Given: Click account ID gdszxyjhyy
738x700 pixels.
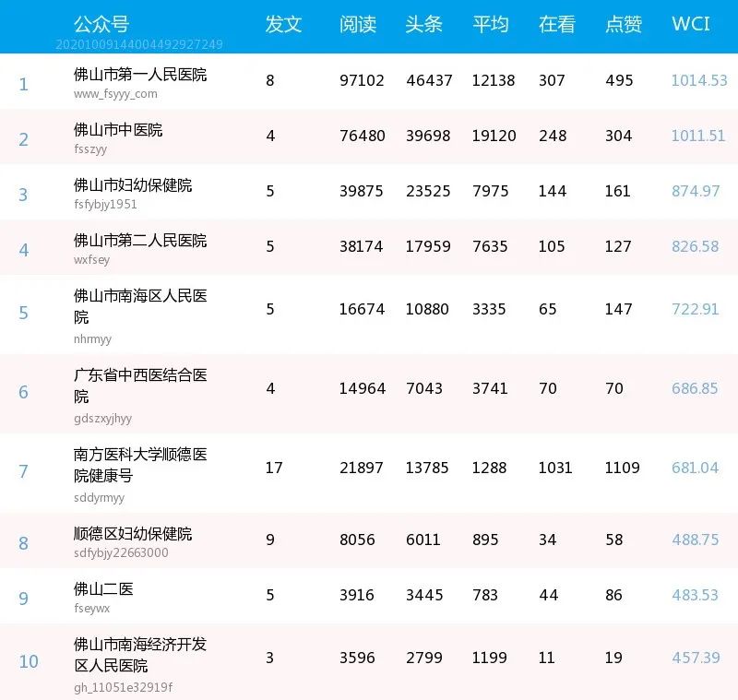Looking at the screenshot, I should (102, 418).
